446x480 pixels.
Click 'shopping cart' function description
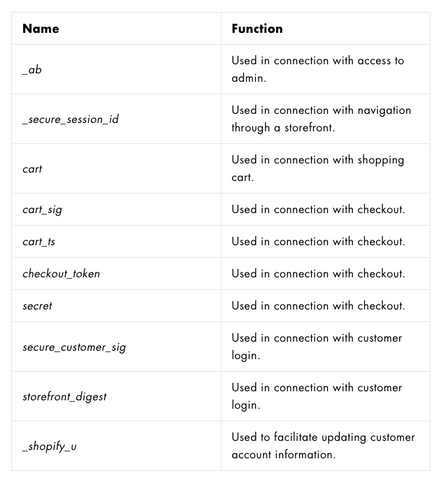pyautogui.click(x=318, y=168)
